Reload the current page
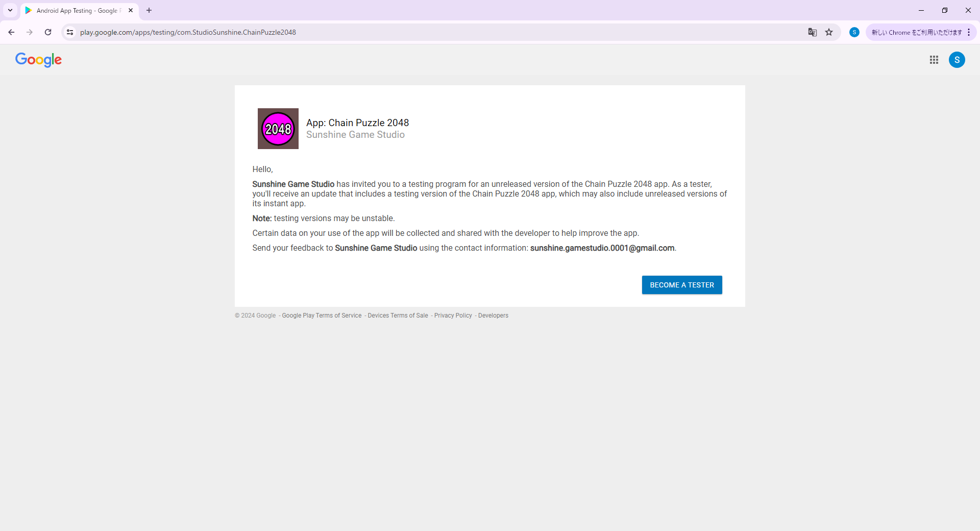This screenshot has height=531, width=980. point(48,32)
